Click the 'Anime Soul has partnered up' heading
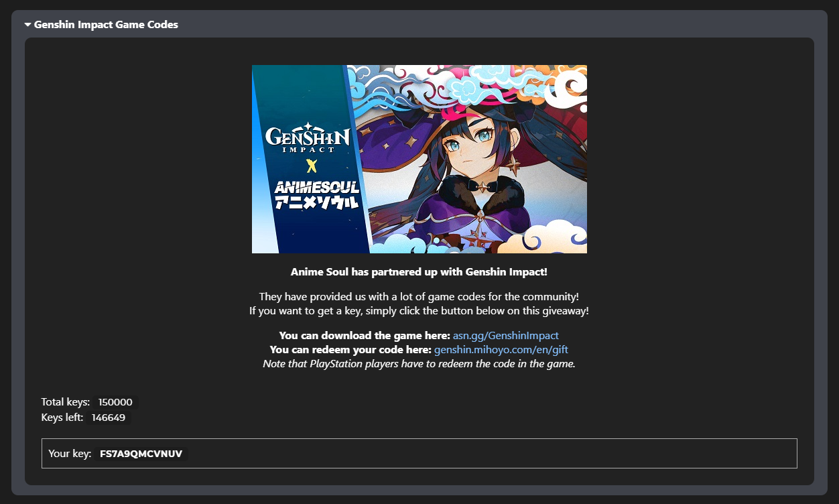The image size is (839, 504). 419,272
